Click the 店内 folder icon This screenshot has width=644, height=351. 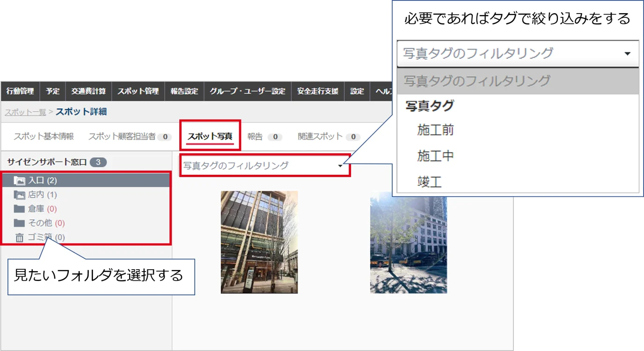(x=19, y=195)
